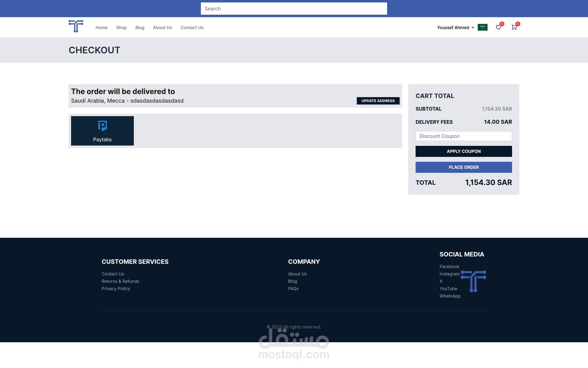Click into the Search bar
Image resolution: width=588 pixels, height=368 pixels.
pyautogui.click(x=294, y=9)
